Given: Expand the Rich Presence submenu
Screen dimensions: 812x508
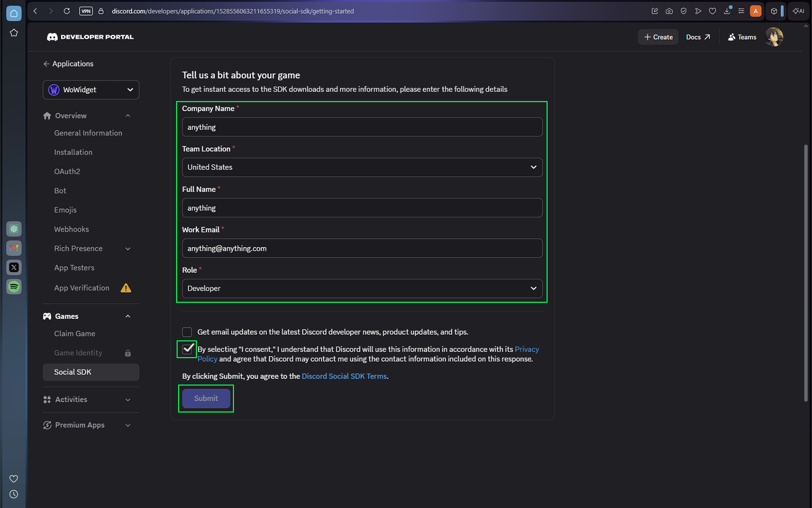Looking at the screenshot, I should click(x=128, y=248).
